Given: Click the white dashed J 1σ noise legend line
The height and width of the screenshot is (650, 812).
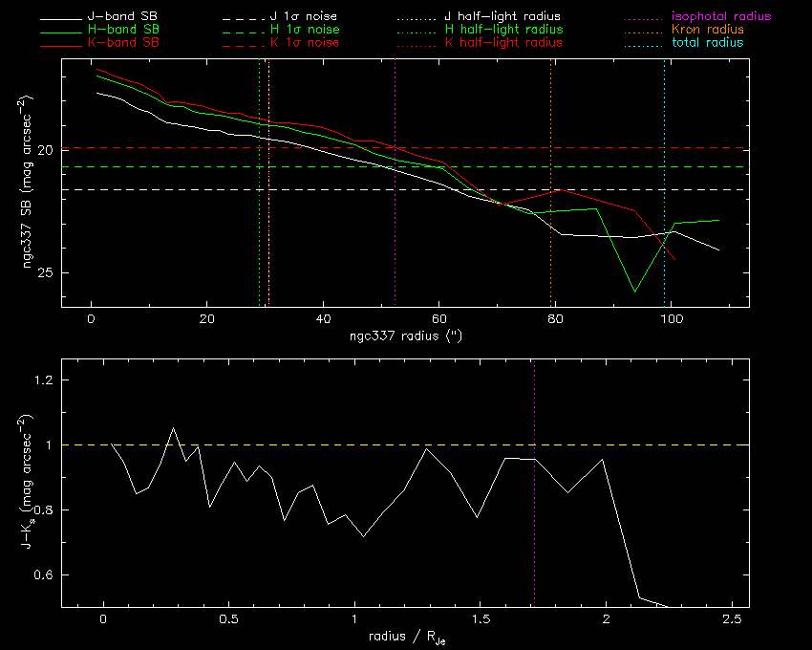Looking at the screenshot, I should coord(243,17).
